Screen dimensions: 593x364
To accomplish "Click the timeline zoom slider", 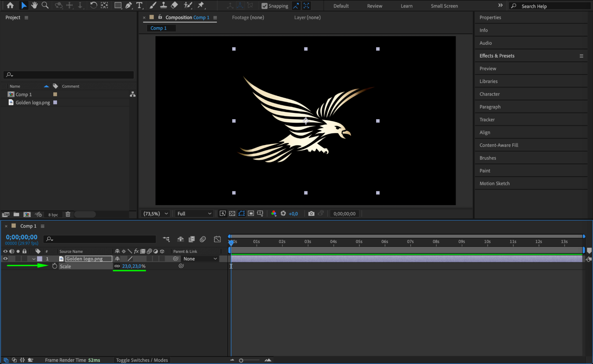I will pos(241,360).
